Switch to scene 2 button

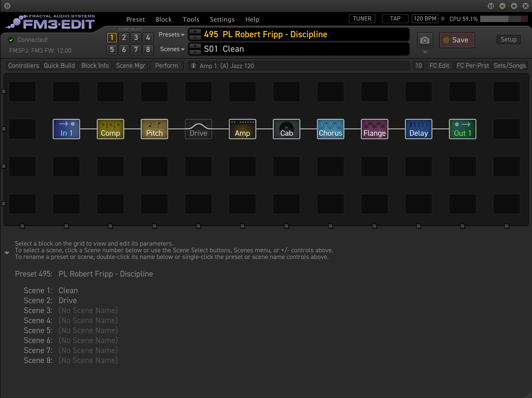pyautogui.click(x=124, y=37)
